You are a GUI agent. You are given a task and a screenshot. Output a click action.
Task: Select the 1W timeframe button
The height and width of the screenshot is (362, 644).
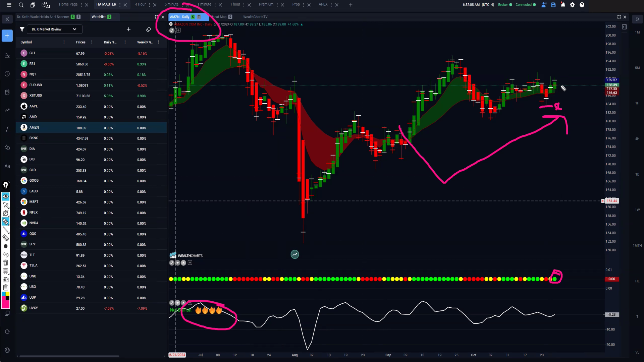[637, 210]
